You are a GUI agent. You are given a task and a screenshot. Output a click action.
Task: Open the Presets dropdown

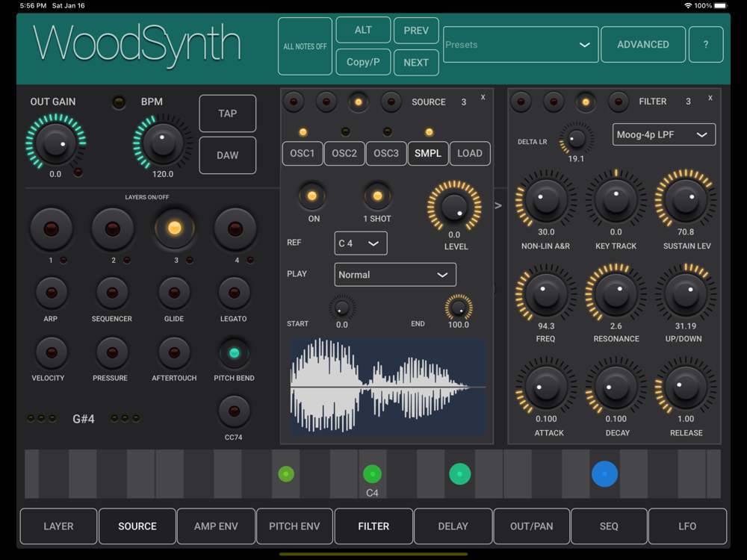click(521, 44)
